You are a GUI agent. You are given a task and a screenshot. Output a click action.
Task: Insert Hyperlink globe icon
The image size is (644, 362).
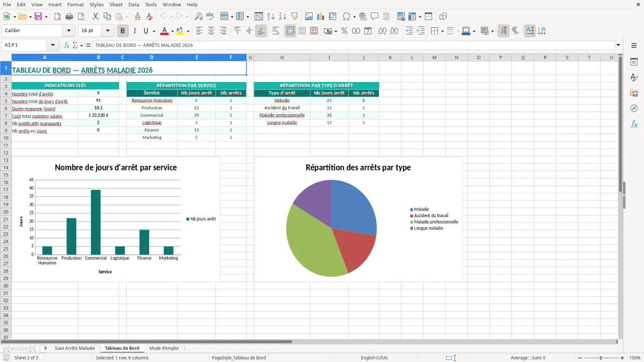click(363, 17)
